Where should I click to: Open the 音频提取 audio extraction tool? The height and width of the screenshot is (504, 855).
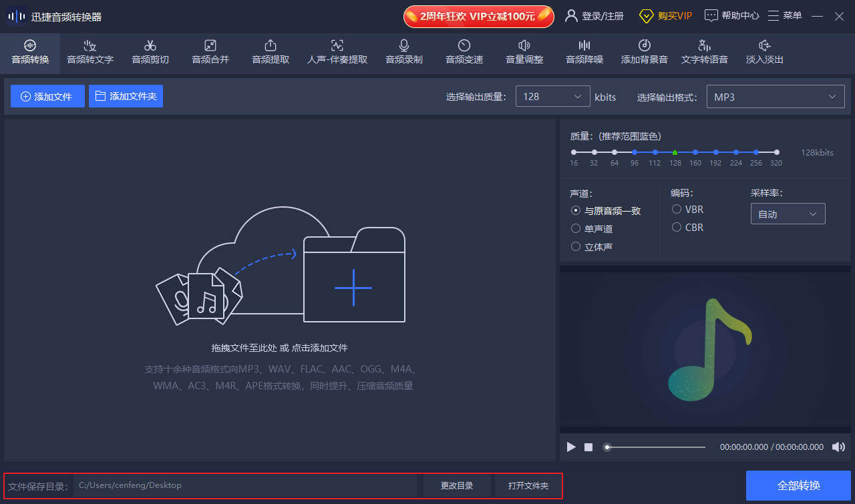(271, 52)
